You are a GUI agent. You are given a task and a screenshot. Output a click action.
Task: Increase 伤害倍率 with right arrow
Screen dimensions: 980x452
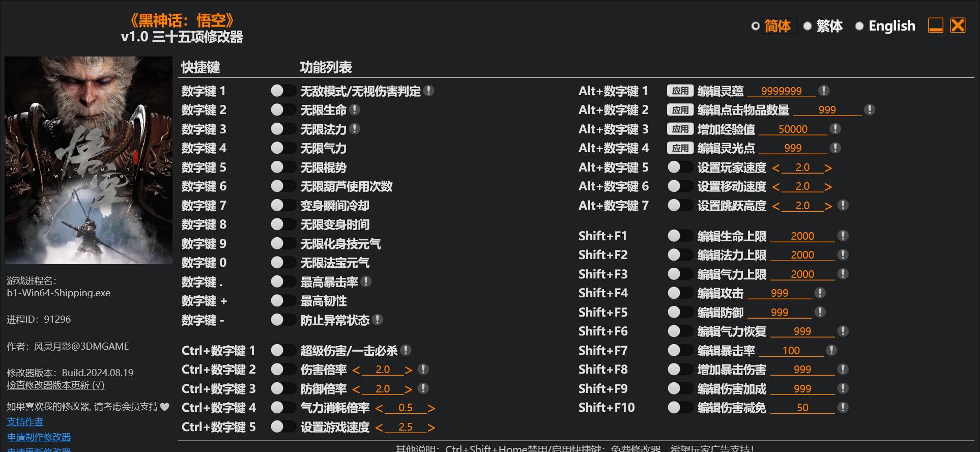pos(408,371)
